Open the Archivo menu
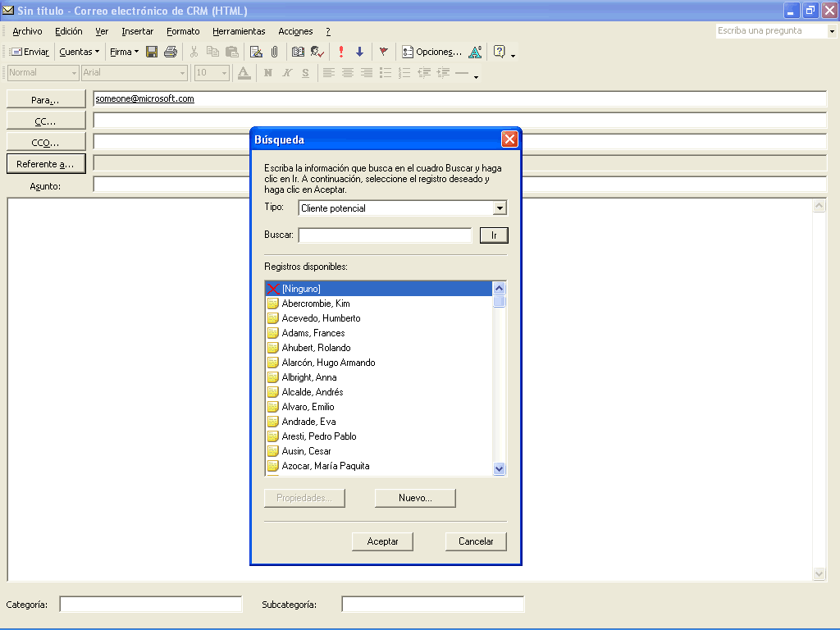The height and width of the screenshot is (630, 840). (x=27, y=32)
